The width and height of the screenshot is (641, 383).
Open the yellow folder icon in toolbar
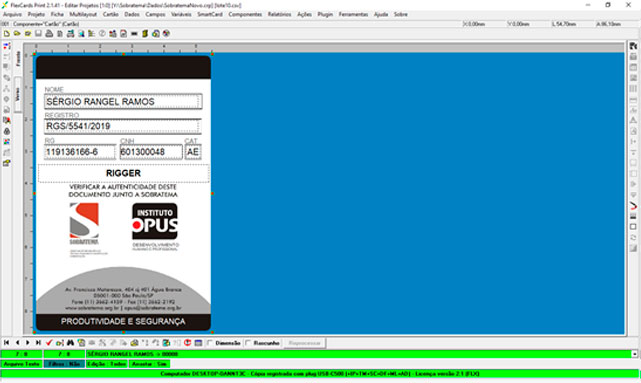17,34
